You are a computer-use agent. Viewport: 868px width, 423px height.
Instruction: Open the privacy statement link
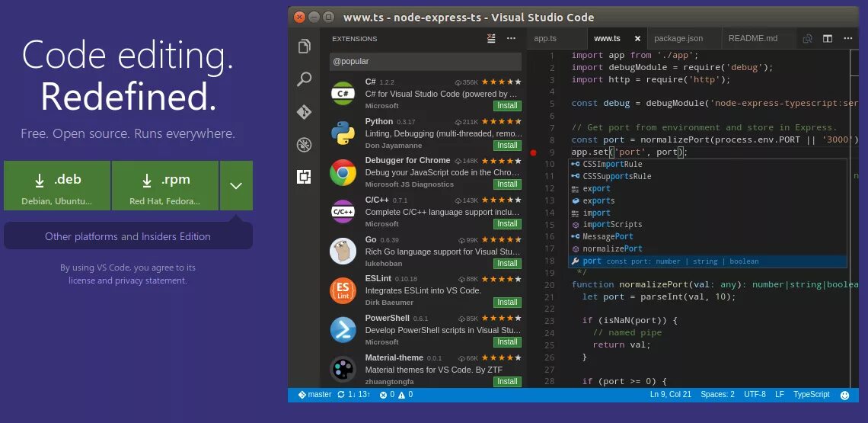pyautogui.click(x=151, y=280)
